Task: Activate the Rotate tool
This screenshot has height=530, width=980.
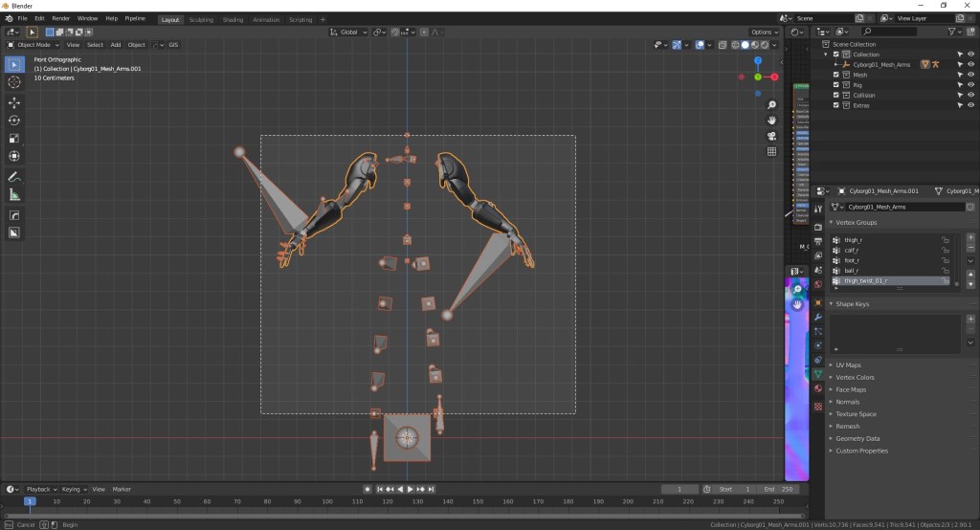Action: [14, 120]
